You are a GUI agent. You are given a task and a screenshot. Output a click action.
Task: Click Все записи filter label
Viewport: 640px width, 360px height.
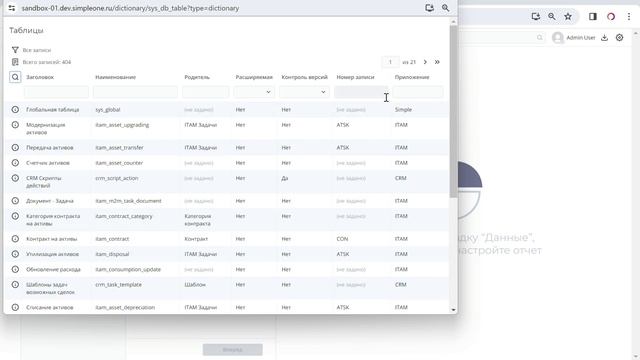point(37,50)
